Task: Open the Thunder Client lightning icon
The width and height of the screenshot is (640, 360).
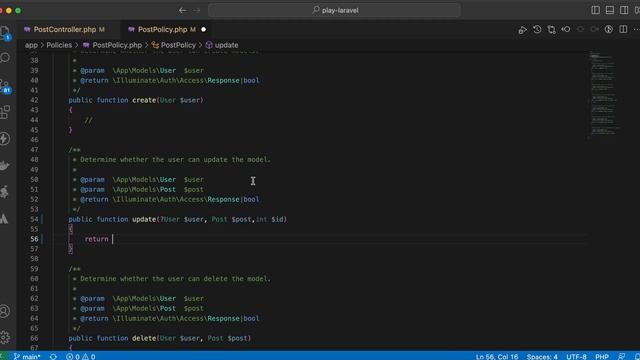Action: (5, 139)
